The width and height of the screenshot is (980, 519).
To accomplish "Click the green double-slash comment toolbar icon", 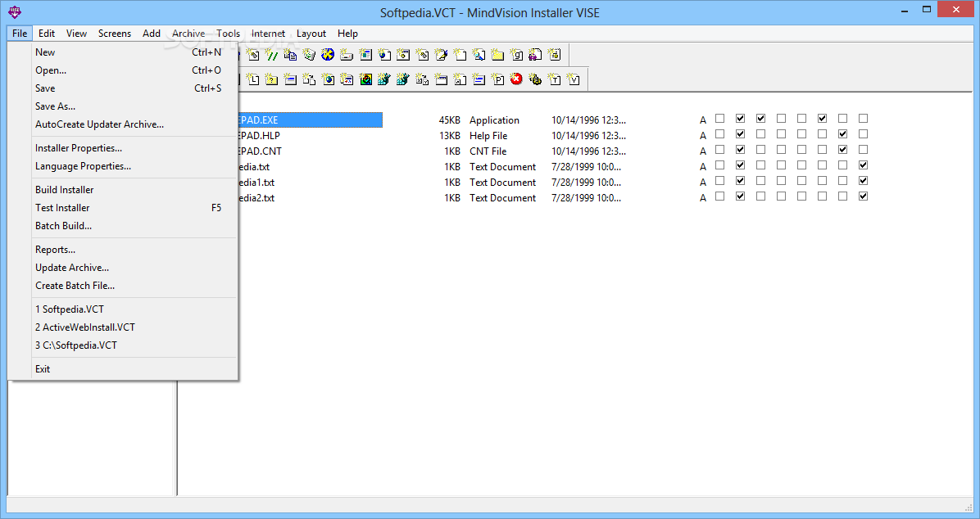I will 272,55.
